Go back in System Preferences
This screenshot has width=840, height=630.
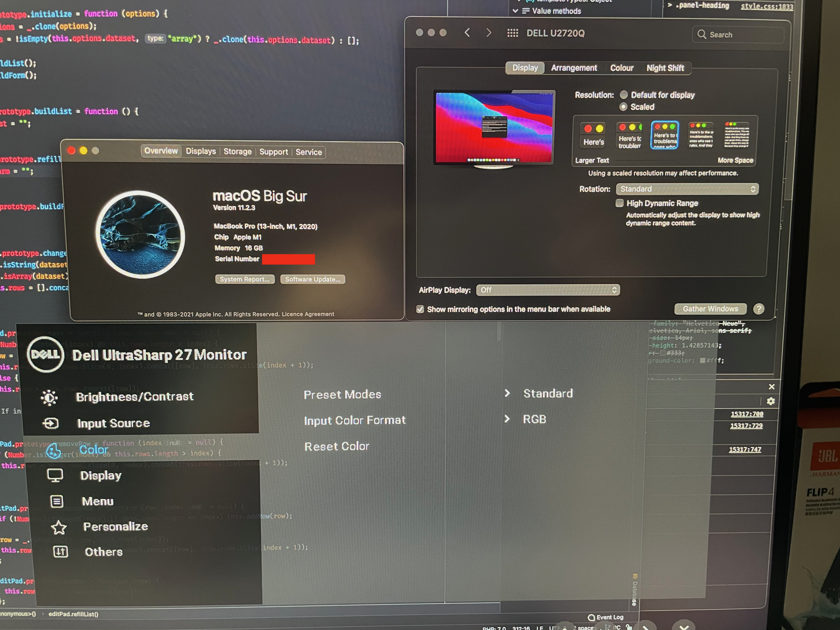coord(467,32)
